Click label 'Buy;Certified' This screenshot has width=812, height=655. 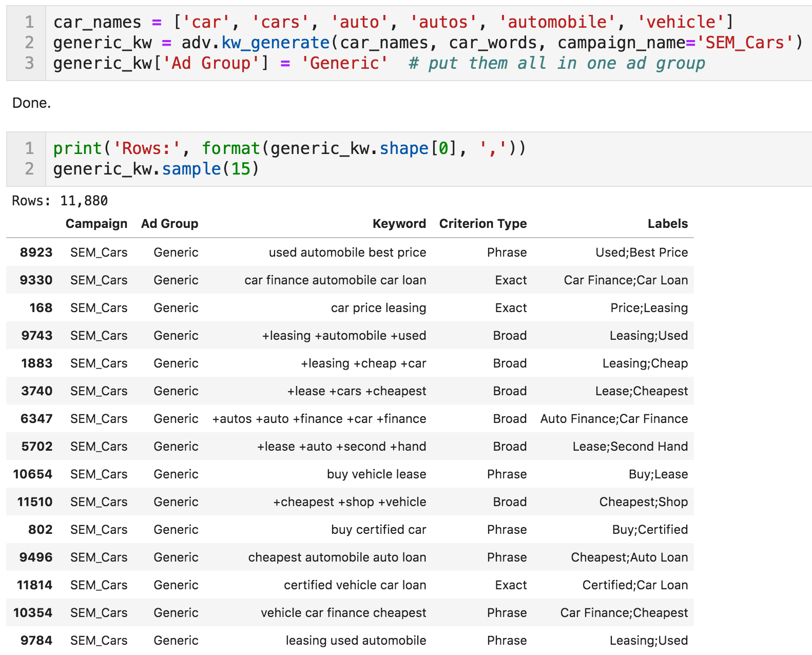tap(650, 530)
